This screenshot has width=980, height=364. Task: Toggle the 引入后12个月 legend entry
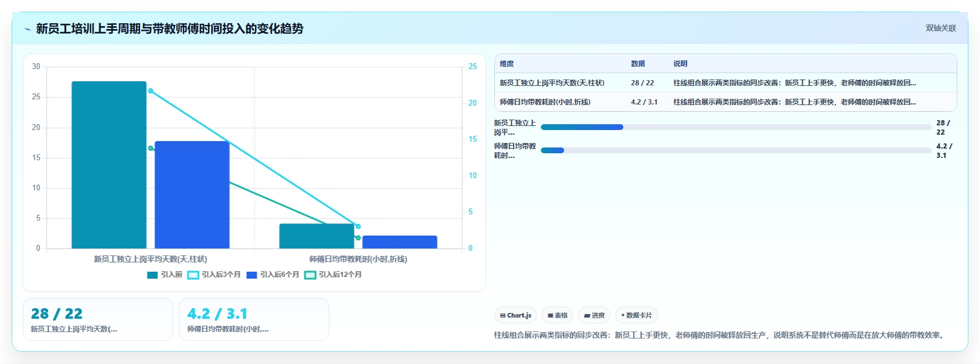[x=333, y=275]
